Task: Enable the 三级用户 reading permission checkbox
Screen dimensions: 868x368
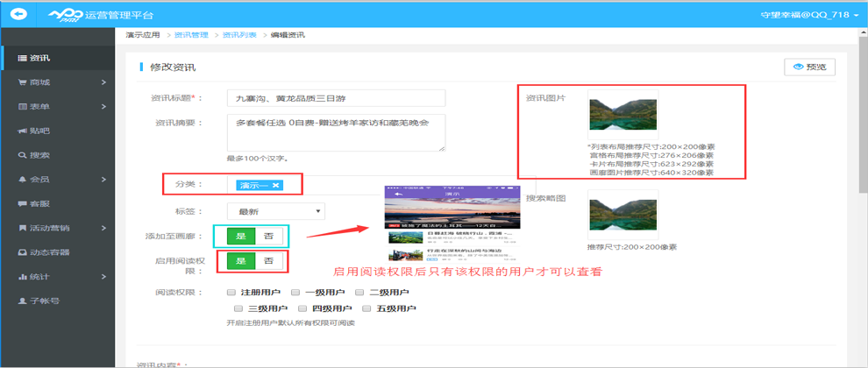Action: [x=238, y=308]
